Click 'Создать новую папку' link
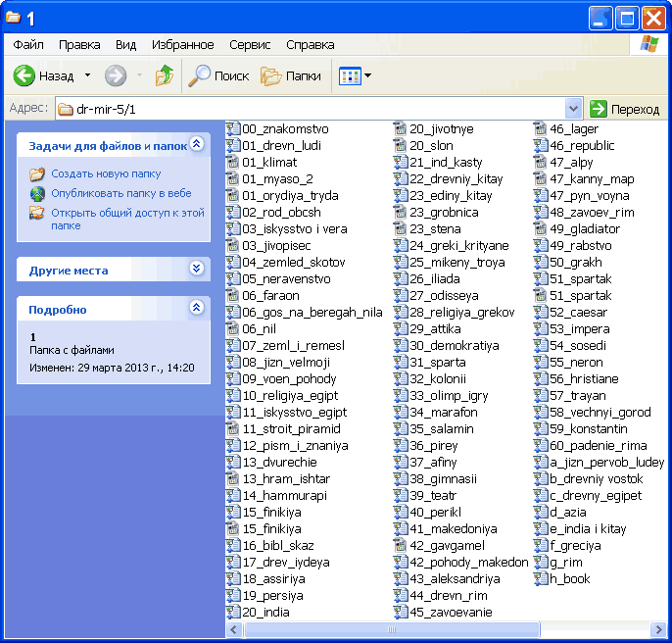Image resolution: width=672 pixels, height=643 pixels. (x=106, y=173)
